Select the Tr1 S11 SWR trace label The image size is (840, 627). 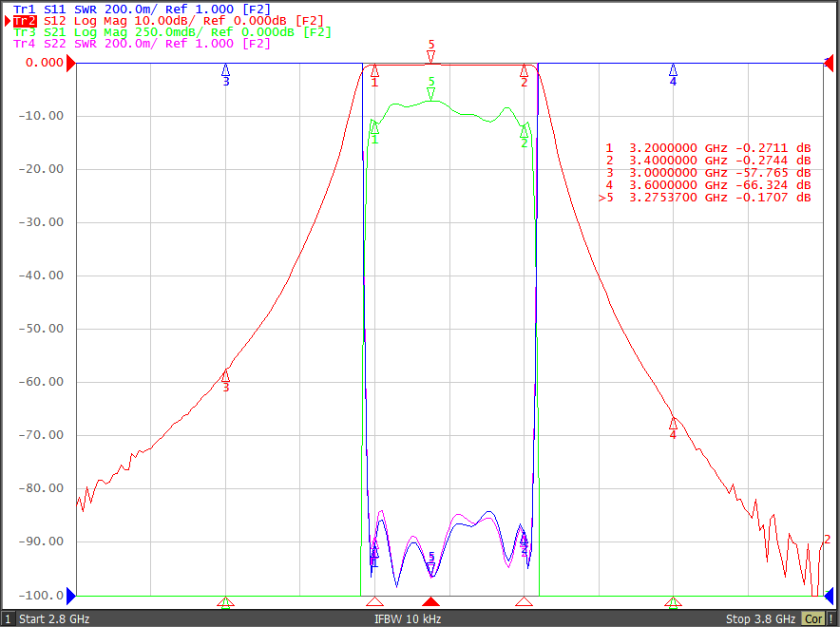pyautogui.click(x=142, y=9)
